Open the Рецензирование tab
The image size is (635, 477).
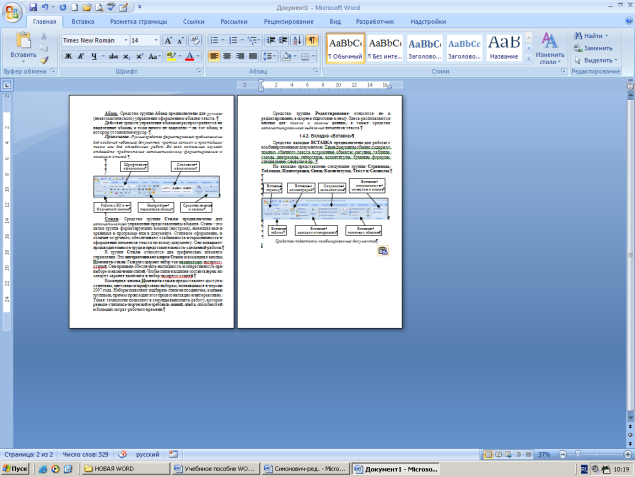pos(288,21)
